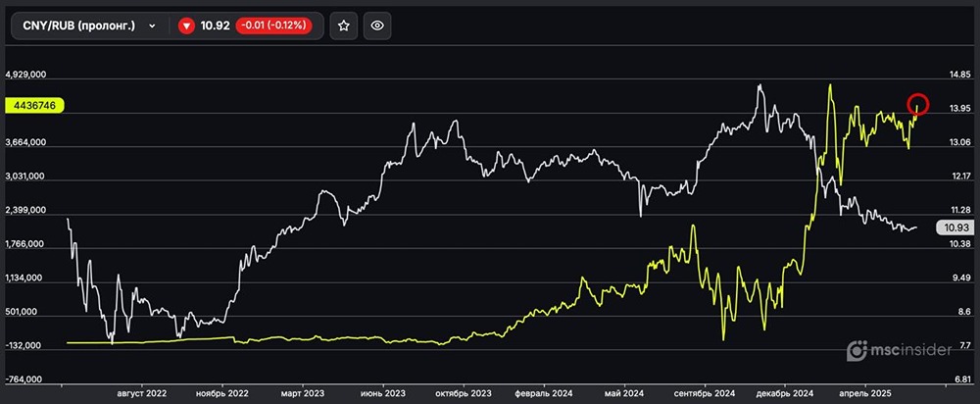The height and width of the screenshot is (404, 980).
Task: Select the red circle marker on yellow line
Action: (917, 103)
